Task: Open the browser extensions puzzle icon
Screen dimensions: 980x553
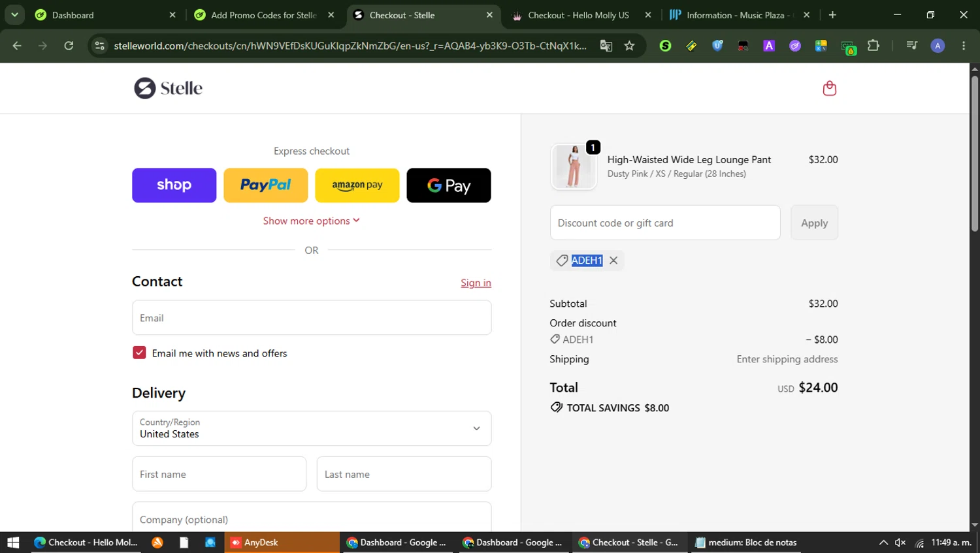Action: coord(873,46)
